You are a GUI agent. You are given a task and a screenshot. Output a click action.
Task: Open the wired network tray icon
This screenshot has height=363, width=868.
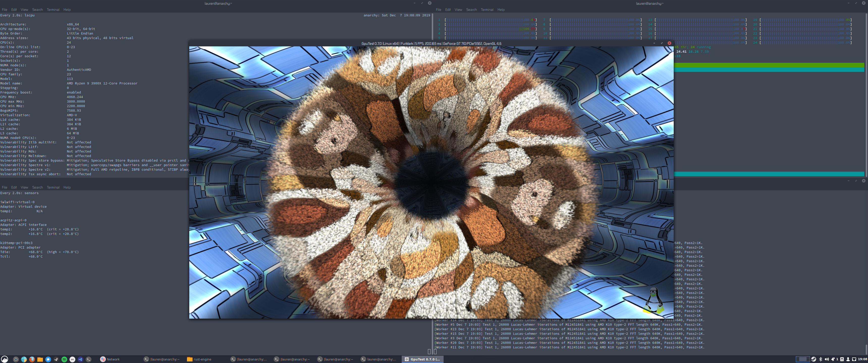pyautogui.click(x=854, y=359)
